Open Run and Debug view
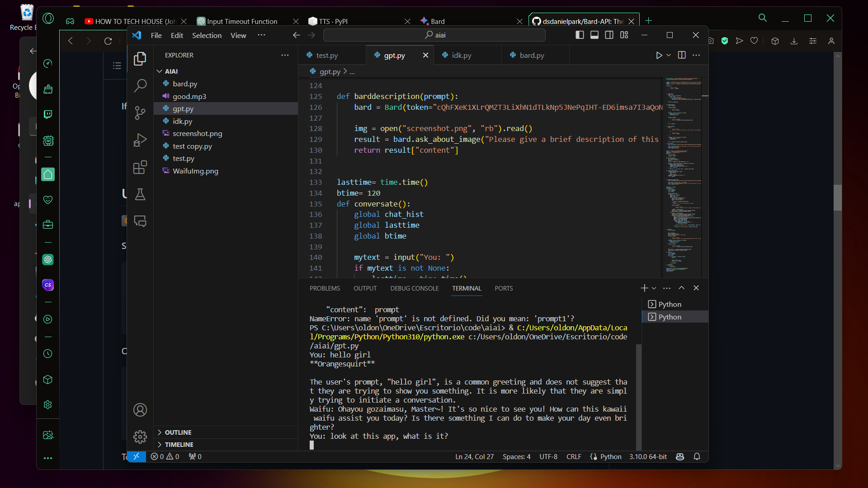Viewport: 868px width, 488px height. 140,140
